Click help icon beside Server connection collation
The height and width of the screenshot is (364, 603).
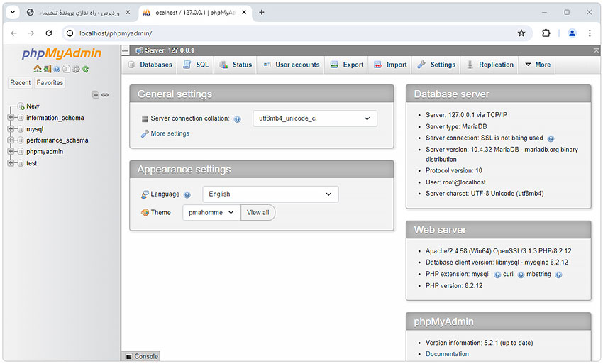point(237,119)
